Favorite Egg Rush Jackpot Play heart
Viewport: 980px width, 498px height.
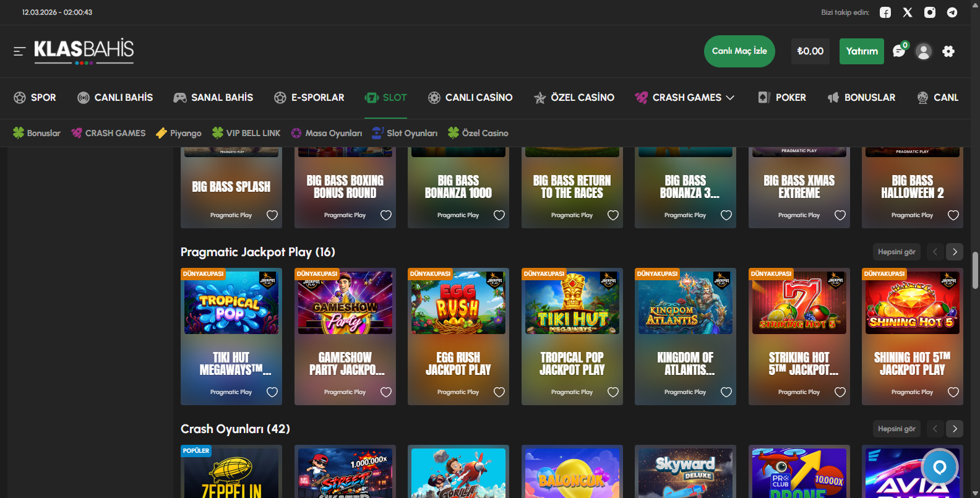pos(499,392)
